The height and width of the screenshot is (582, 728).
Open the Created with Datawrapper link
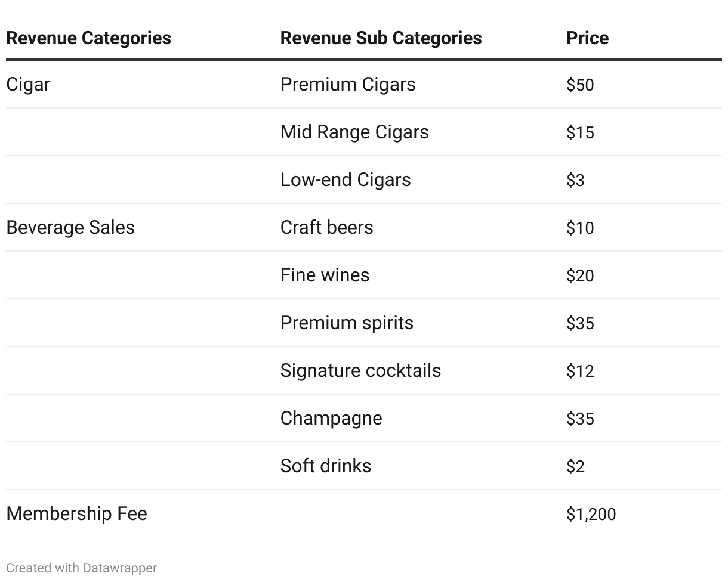pyautogui.click(x=82, y=568)
